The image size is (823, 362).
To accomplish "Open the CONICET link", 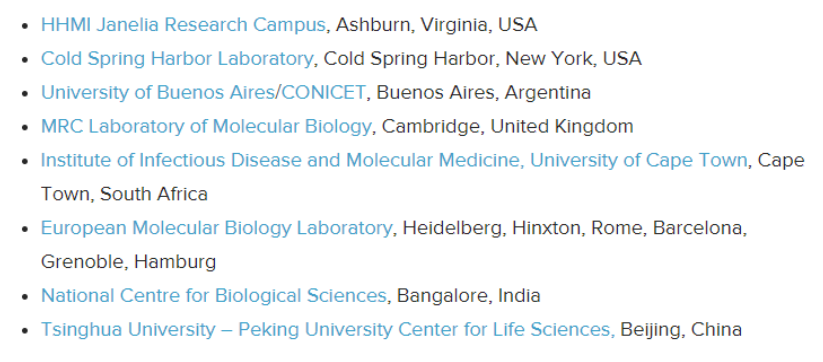I will coord(323,92).
